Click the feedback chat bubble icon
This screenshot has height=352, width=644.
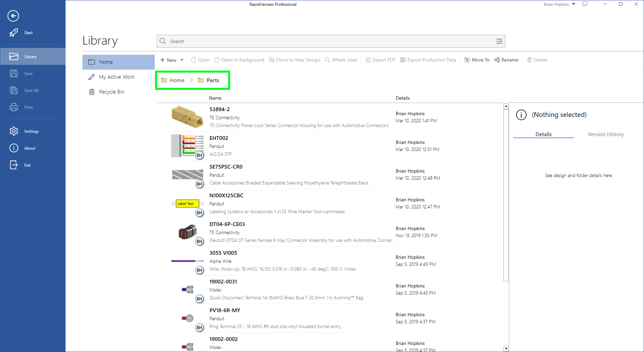pyautogui.click(x=585, y=4)
